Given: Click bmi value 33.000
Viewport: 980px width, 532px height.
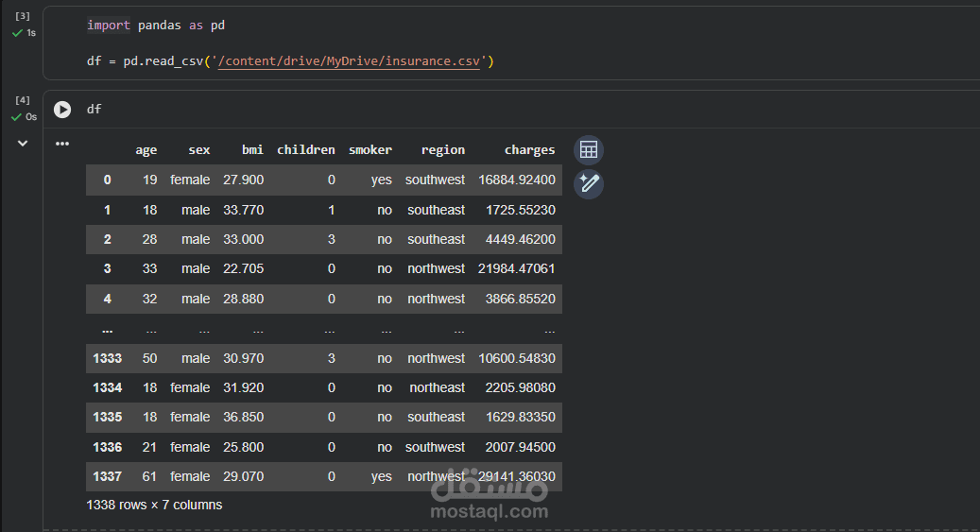Looking at the screenshot, I should [x=243, y=239].
